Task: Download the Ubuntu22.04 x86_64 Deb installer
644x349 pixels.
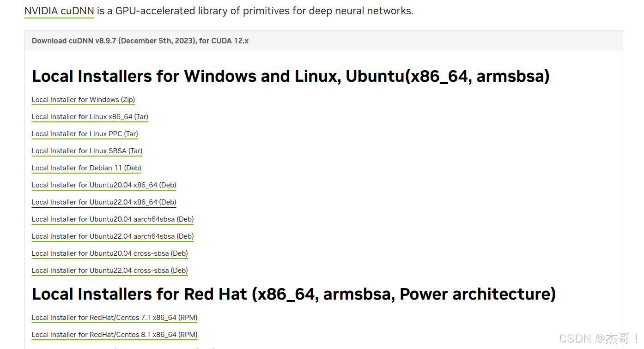Action: pos(103,202)
